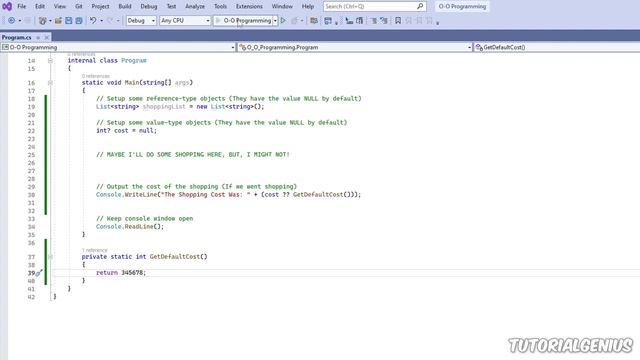Click the document format toolbar icon
The width and height of the screenshot is (640, 360).
[360, 20]
